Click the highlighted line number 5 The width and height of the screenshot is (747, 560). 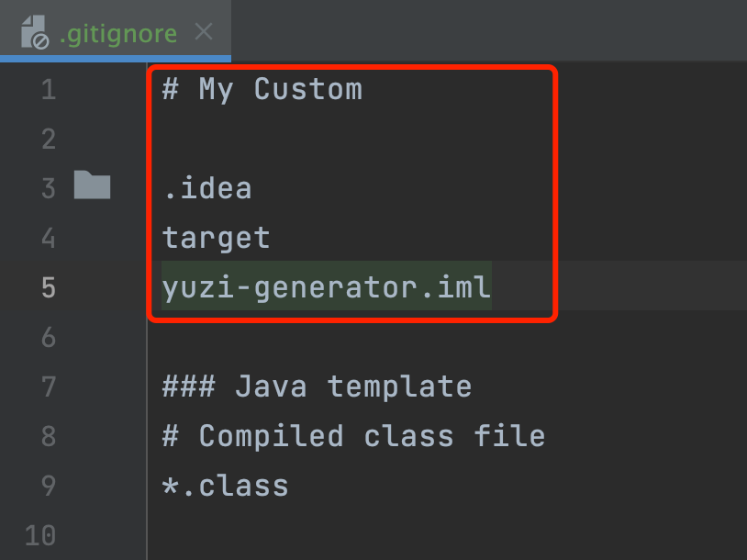48,288
